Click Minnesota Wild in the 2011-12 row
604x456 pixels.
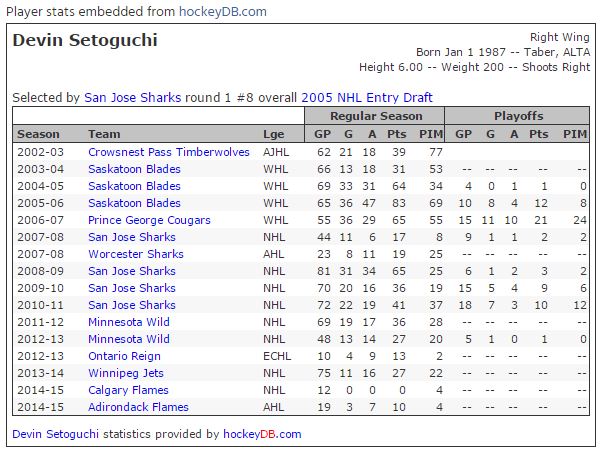129,322
